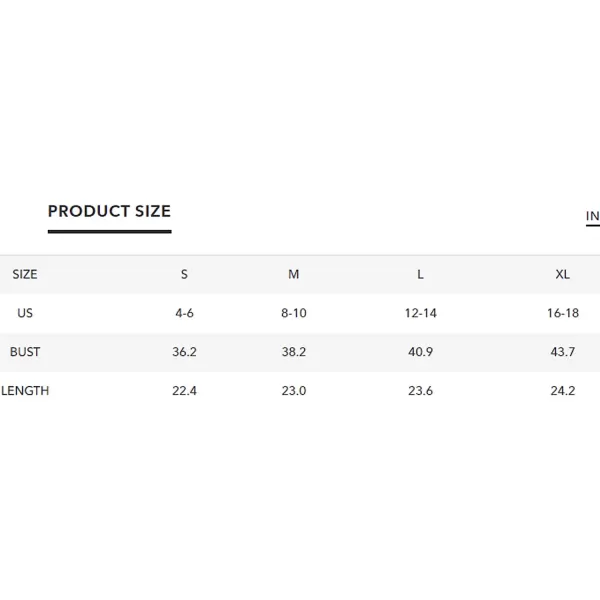Select the L size column header
Screen dimensions: 600x600
click(420, 274)
